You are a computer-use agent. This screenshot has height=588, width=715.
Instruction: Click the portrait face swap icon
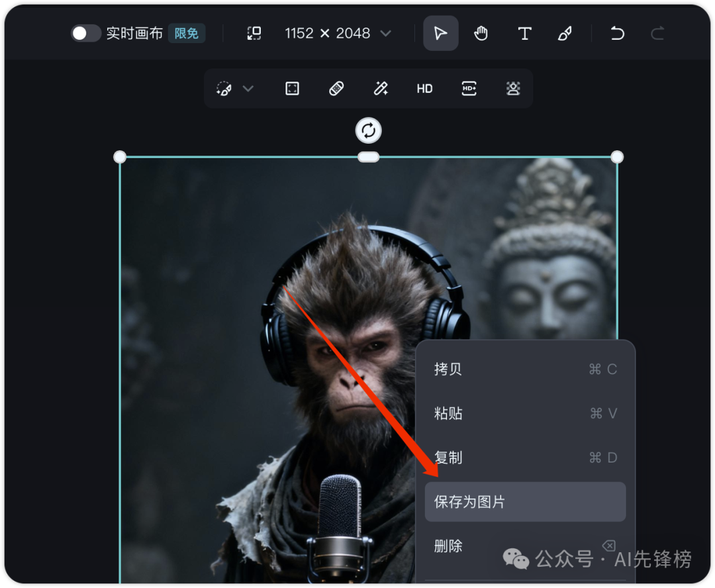[x=513, y=88]
